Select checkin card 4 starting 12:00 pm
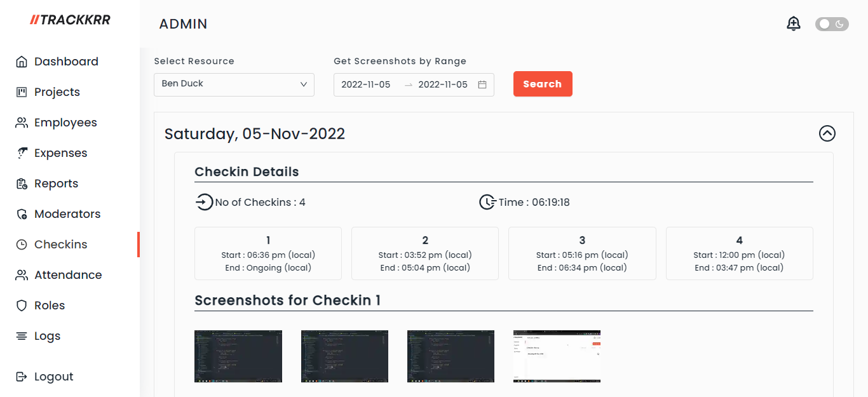The image size is (868, 397). (739, 253)
